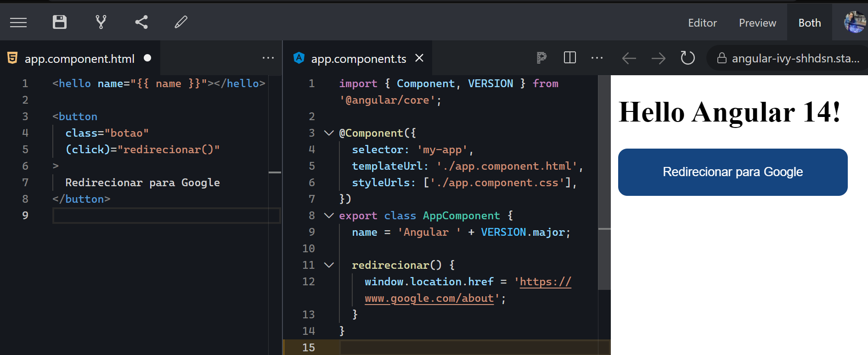Image resolution: width=868 pixels, height=355 pixels.
Task: Click 'class="botao"' in html editor
Action: coord(107,133)
